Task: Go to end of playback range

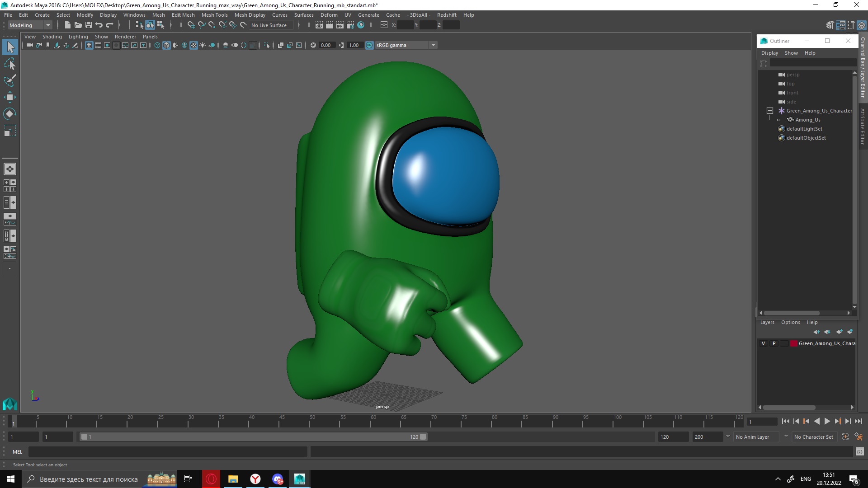Action: click(x=858, y=421)
